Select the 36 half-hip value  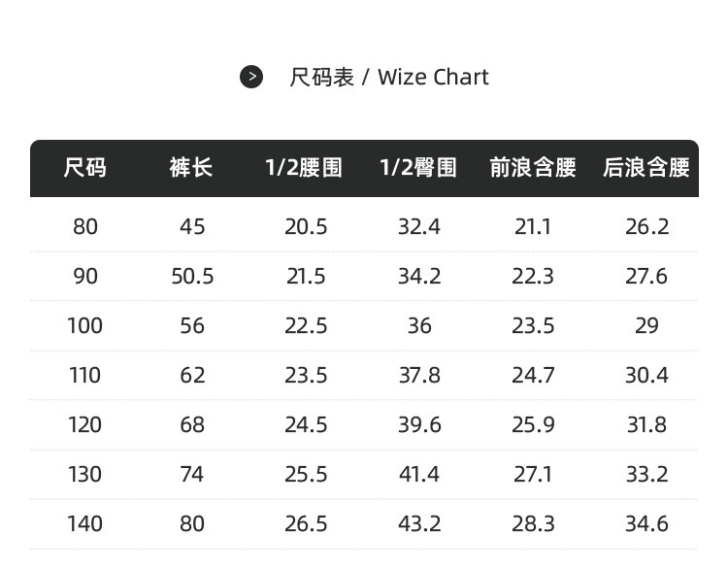click(x=419, y=326)
